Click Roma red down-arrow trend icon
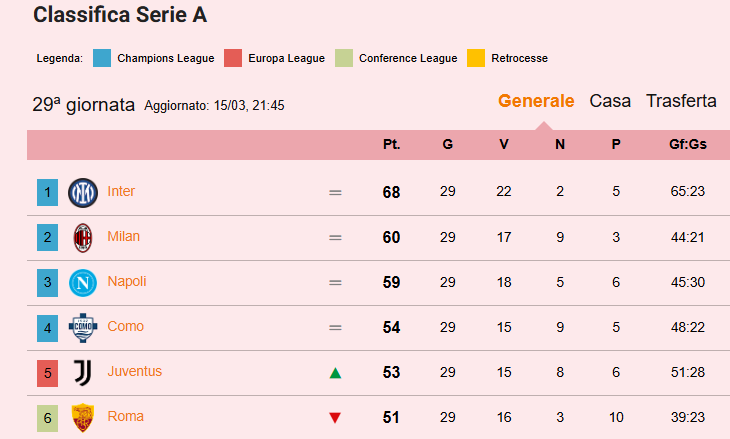Image resolution: width=730 pixels, height=439 pixels. click(335, 418)
